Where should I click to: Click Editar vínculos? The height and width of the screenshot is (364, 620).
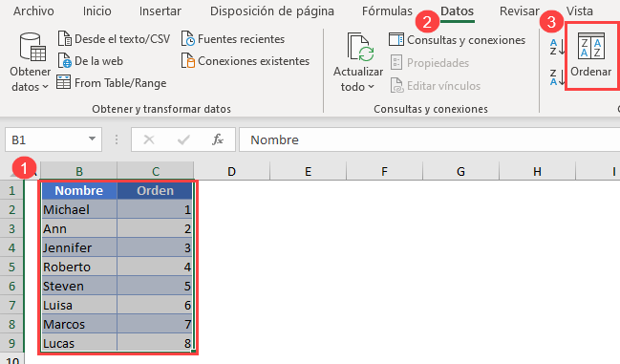436,86
